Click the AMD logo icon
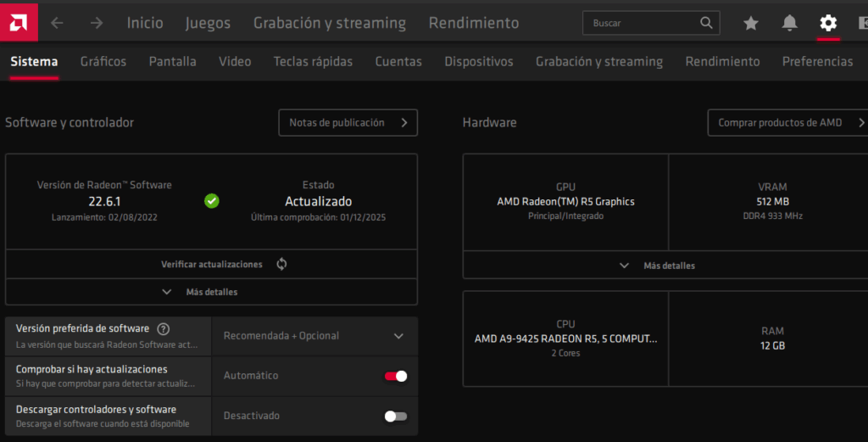The width and height of the screenshot is (868, 442). tap(16, 21)
